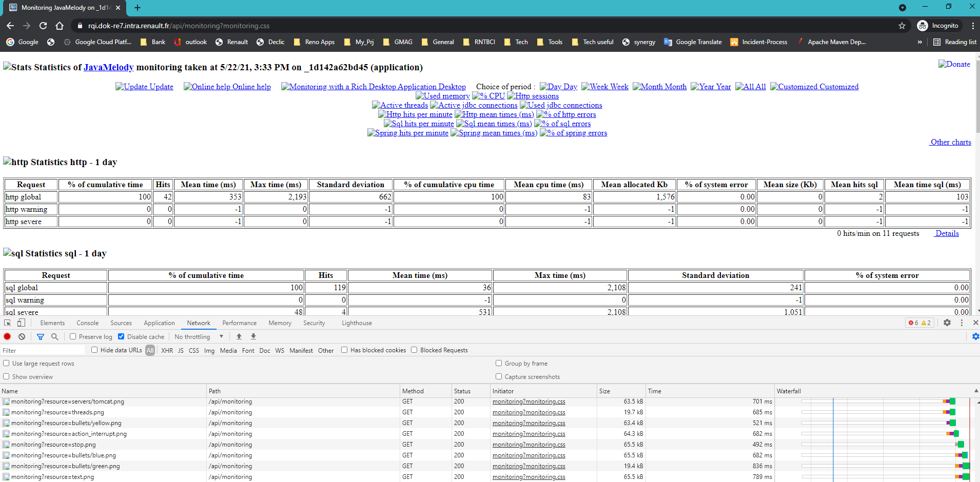Click the 6 errors indicator in DevTools
This screenshot has width=980, height=482.
coord(913,323)
